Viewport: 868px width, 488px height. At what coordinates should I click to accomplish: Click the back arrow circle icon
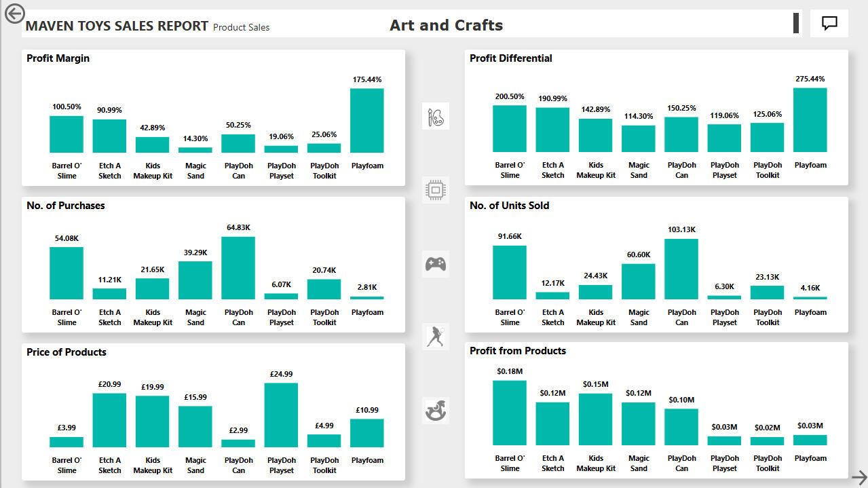coord(14,14)
